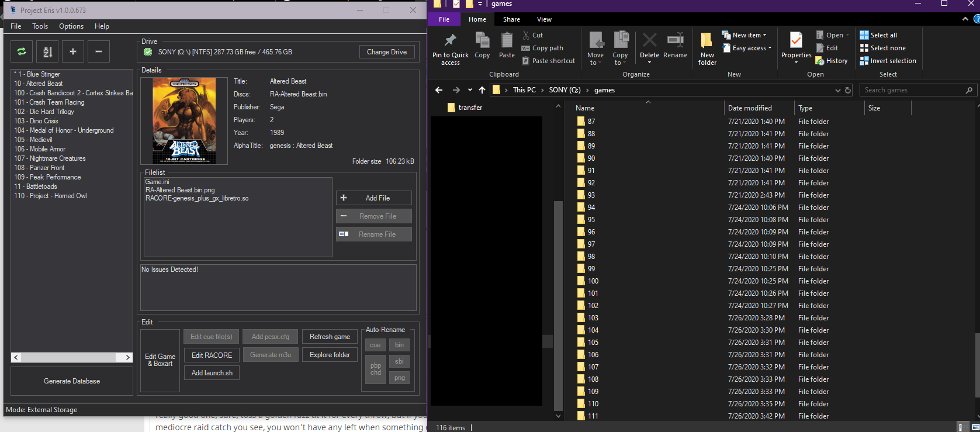Select folder 87 in Explorer list
Viewport: 980px width, 432px height.
(591, 122)
